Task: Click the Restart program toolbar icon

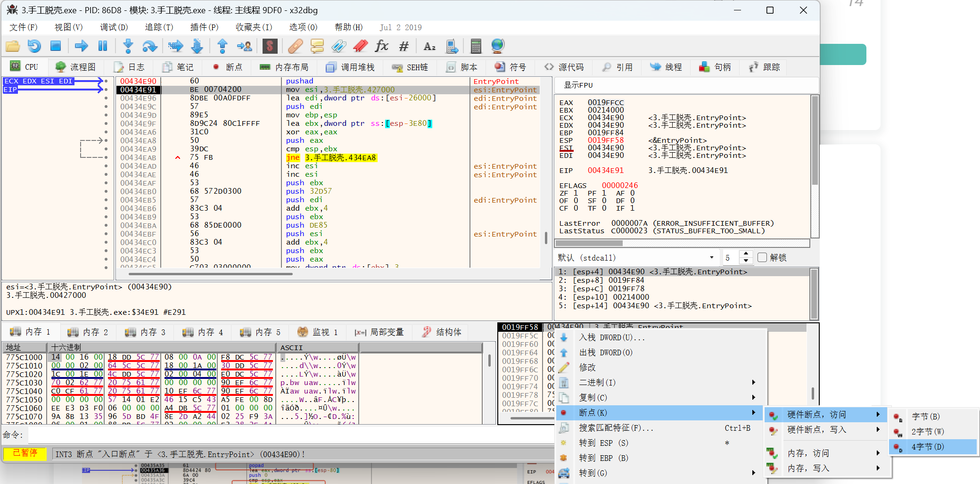Action: point(34,46)
